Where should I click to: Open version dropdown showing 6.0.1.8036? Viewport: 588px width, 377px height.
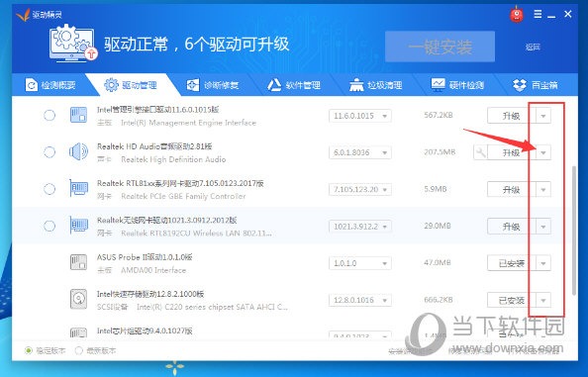(360, 152)
